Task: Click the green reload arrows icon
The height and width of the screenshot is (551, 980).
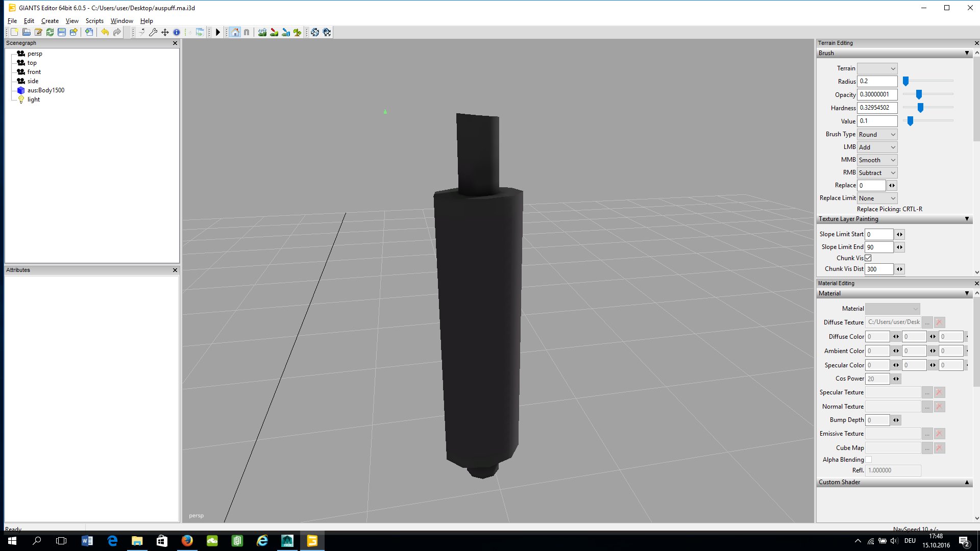Action: 50,32
